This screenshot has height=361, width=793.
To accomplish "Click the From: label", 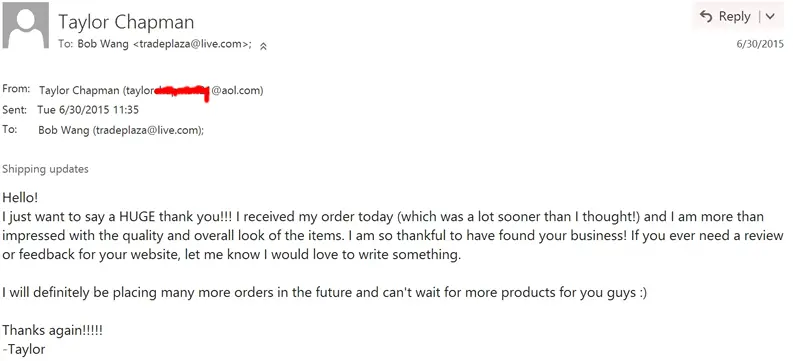I will (x=16, y=89).
